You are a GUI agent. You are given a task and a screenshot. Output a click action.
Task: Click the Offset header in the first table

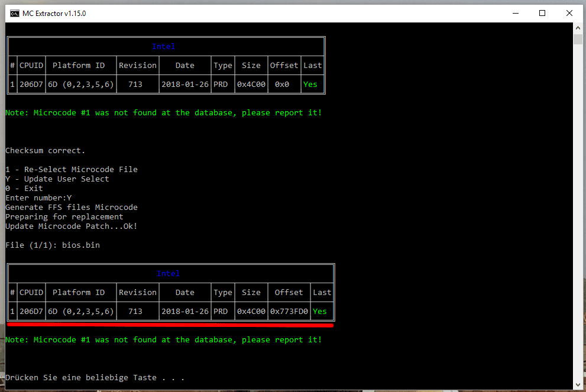[284, 66]
